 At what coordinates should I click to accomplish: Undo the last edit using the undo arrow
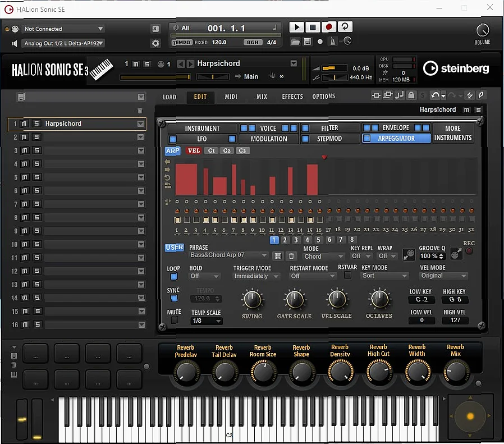click(x=434, y=95)
